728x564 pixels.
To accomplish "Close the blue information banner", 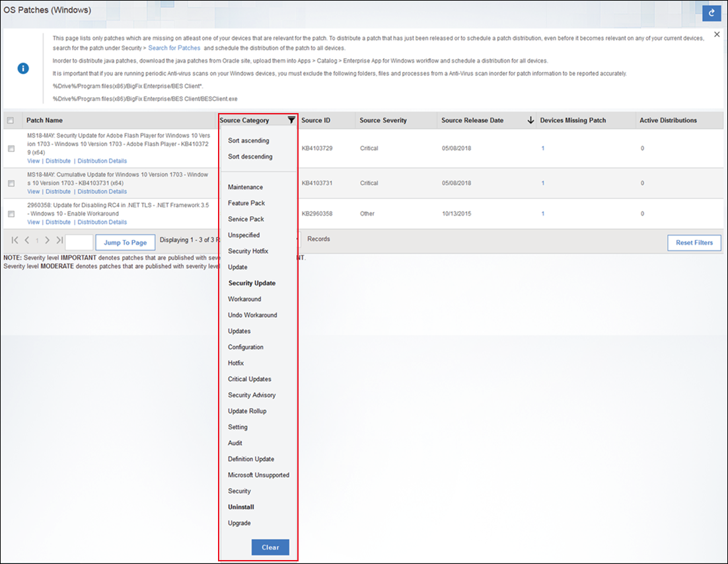I will click(x=717, y=34).
